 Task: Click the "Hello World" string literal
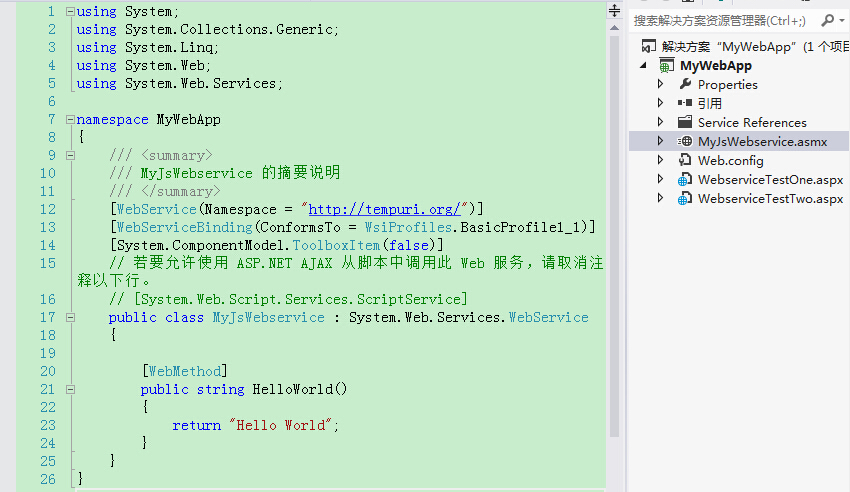point(280,425)
